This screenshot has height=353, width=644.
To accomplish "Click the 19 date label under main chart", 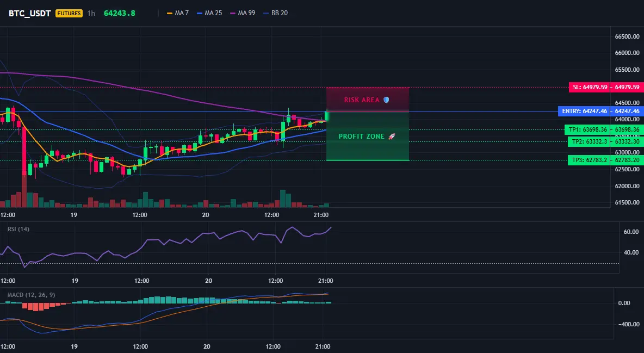I will coord(73,215).
